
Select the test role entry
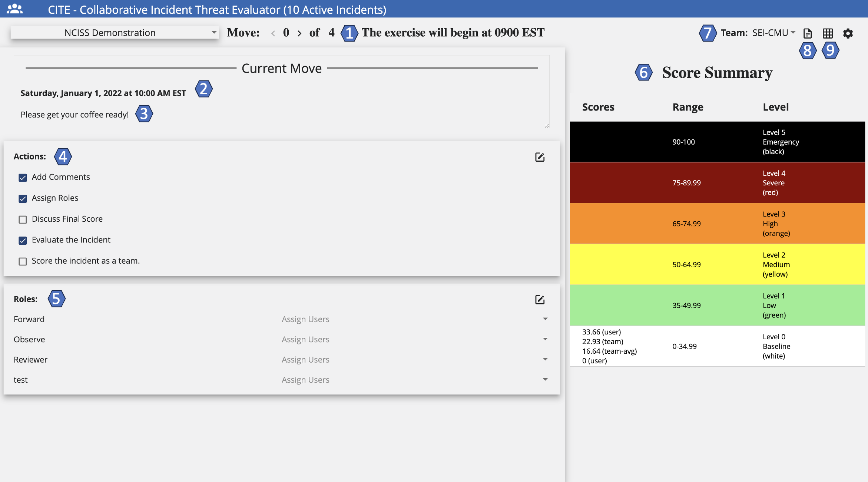[21, 379]
